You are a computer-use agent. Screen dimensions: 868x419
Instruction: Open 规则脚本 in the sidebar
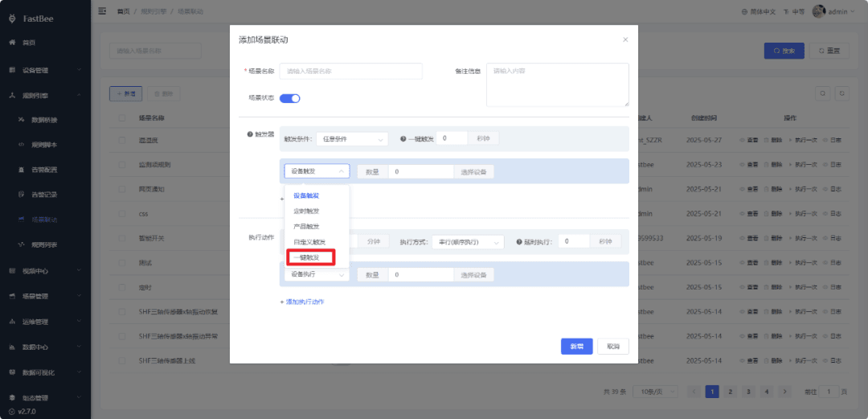click(44, 145)
